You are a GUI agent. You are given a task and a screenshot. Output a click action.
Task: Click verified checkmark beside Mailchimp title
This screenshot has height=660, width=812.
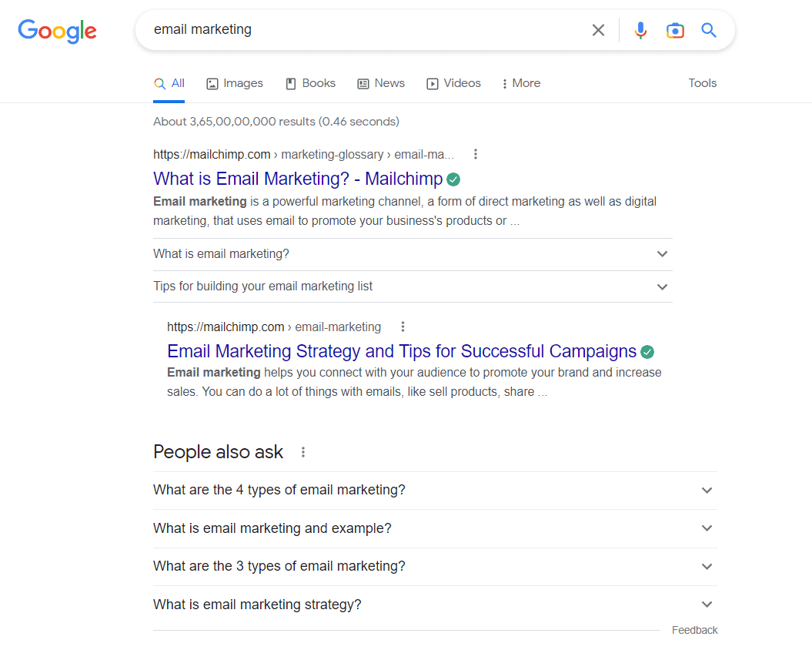453,179
